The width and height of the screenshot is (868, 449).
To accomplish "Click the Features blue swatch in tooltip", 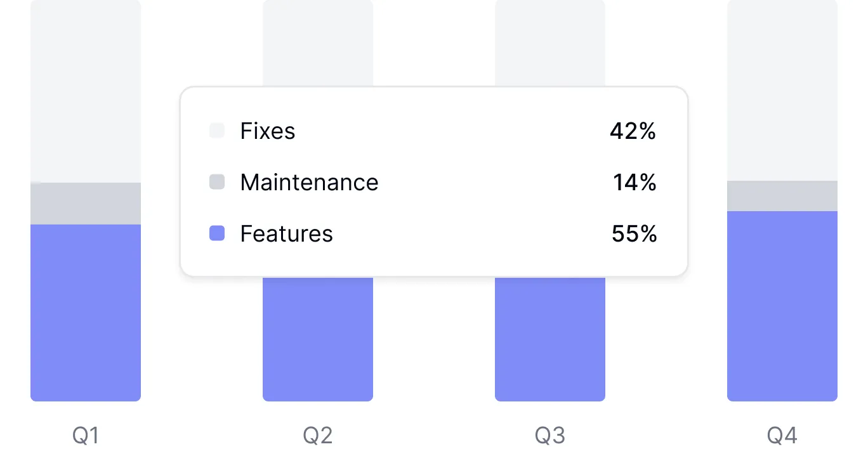I will [x=217, y=234].
